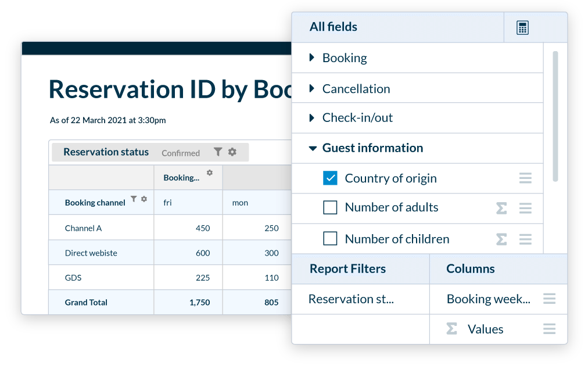The width and height of the screenshot is (588, 366).
Task: Select the All fields header
Action: (x=333, y=27)
